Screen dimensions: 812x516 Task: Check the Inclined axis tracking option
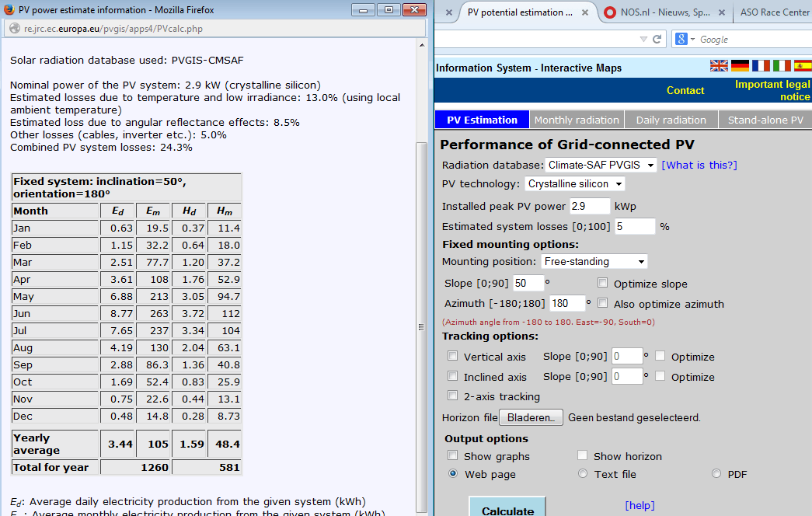452,376
